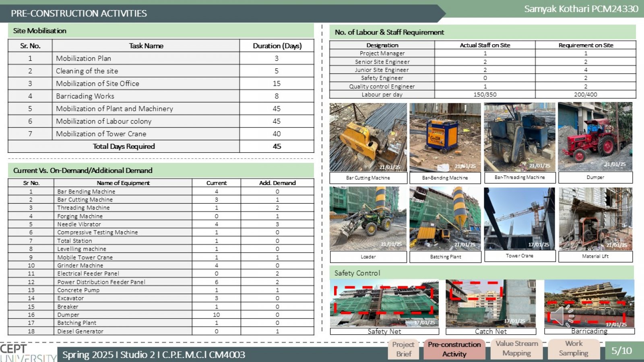Click 'Actual Staff on Site' header

pos(485,45)
